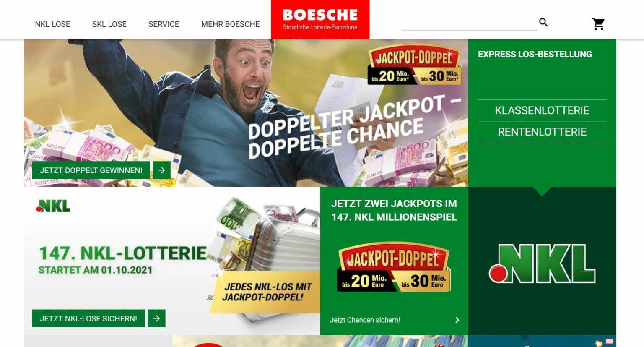Open the SERVICE menu

pyautogui.click(x=164, y=24)
